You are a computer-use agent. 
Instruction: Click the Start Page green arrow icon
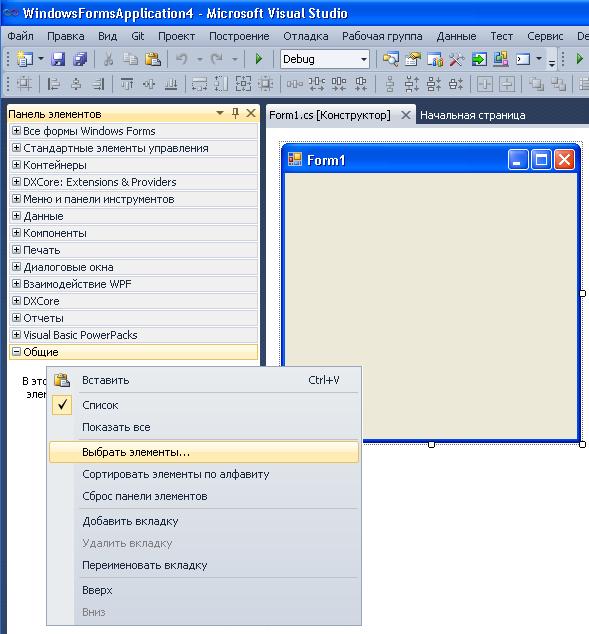pos(479,59)
